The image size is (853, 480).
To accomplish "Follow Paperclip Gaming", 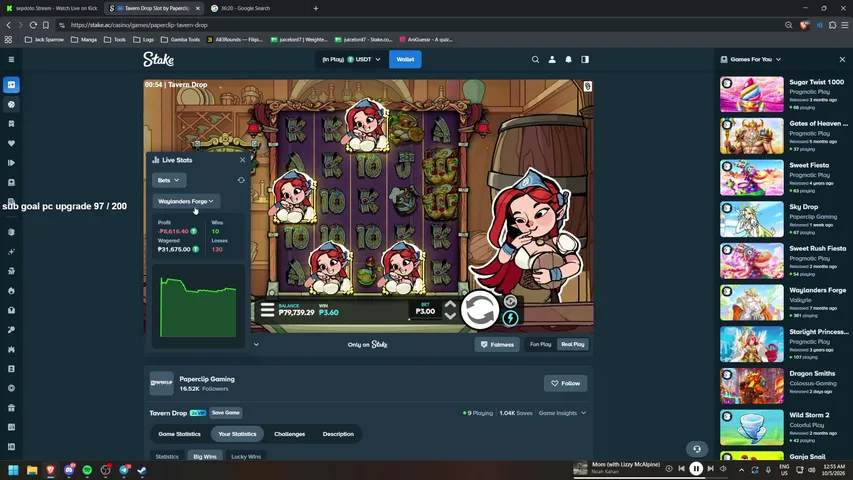I will (x=565, y=383).
